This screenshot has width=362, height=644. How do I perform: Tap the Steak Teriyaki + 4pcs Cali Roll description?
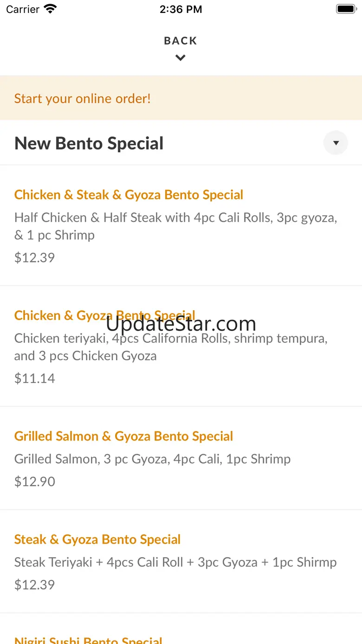pos(175,562)
